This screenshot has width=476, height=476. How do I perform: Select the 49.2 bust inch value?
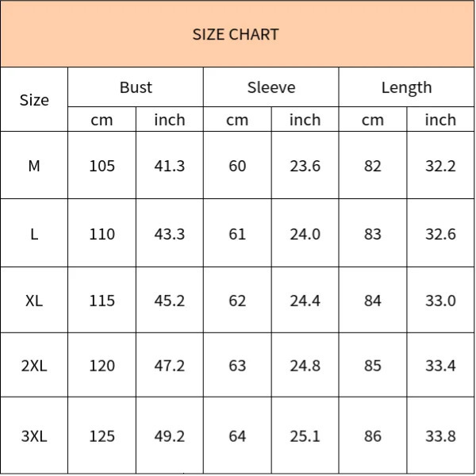(169, 436)
